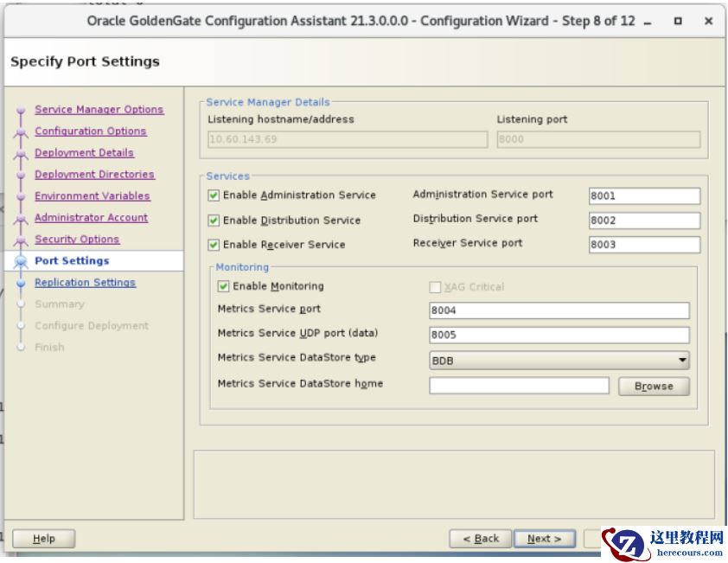Click Replication Settings step marker icon

click(x=21, y=284)
